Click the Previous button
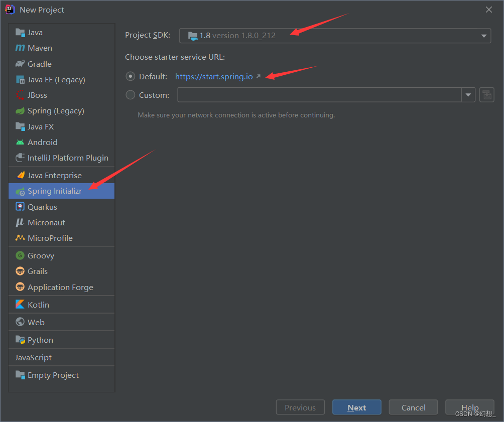 [300, 407]
